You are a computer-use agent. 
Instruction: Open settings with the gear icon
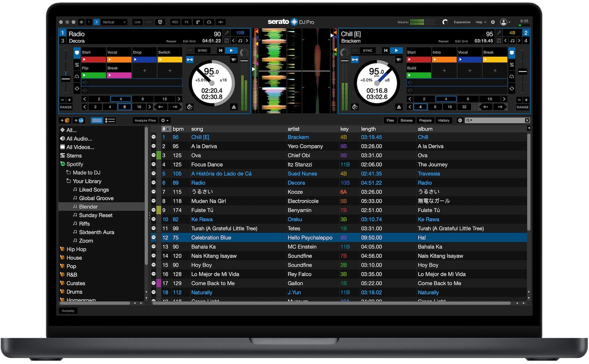pyautogui.click(x=493, y=22)
